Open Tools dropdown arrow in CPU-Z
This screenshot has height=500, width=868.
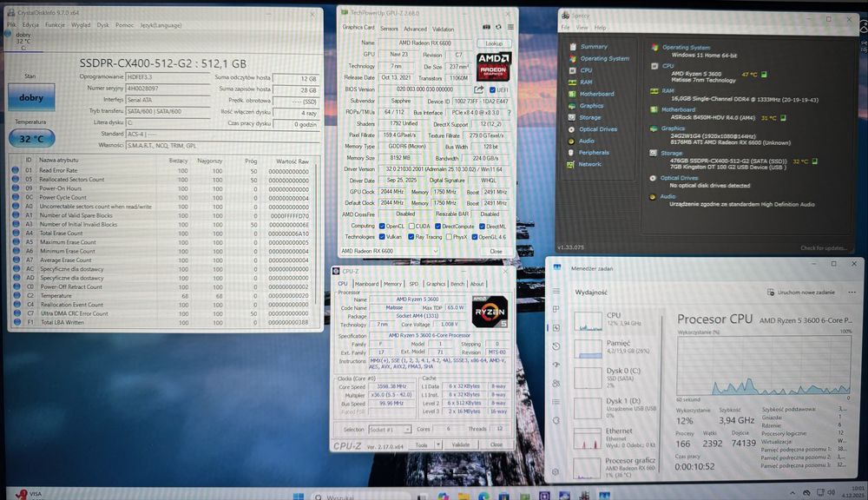click(437, 444)
